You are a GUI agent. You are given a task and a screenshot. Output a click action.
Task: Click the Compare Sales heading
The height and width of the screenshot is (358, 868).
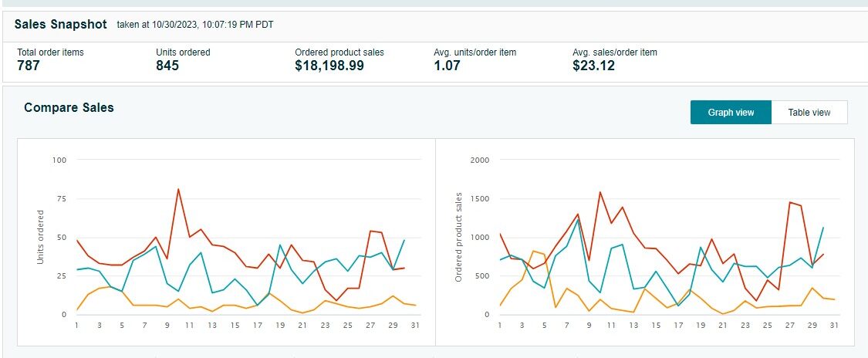click(x=69, y=107)
